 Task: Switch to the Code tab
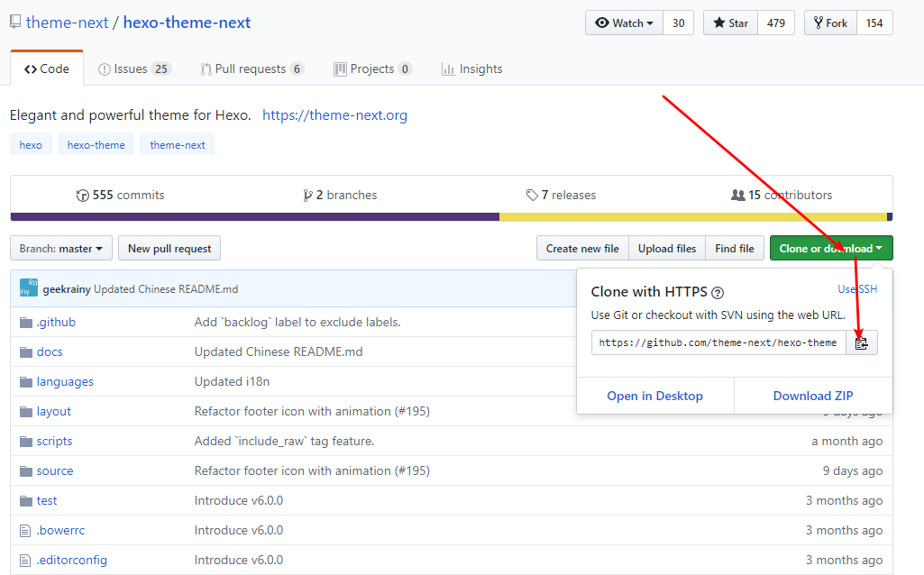coord(47,68)
